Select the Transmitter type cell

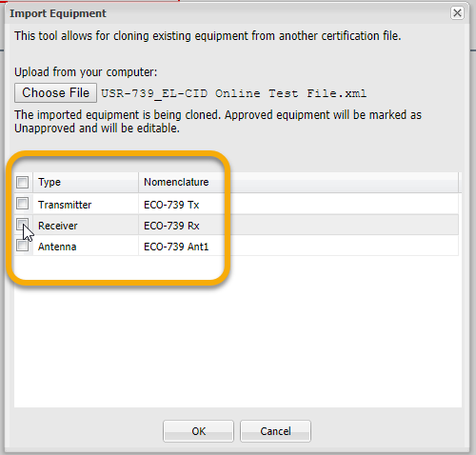pyautogui.click(x=86, y=205)
